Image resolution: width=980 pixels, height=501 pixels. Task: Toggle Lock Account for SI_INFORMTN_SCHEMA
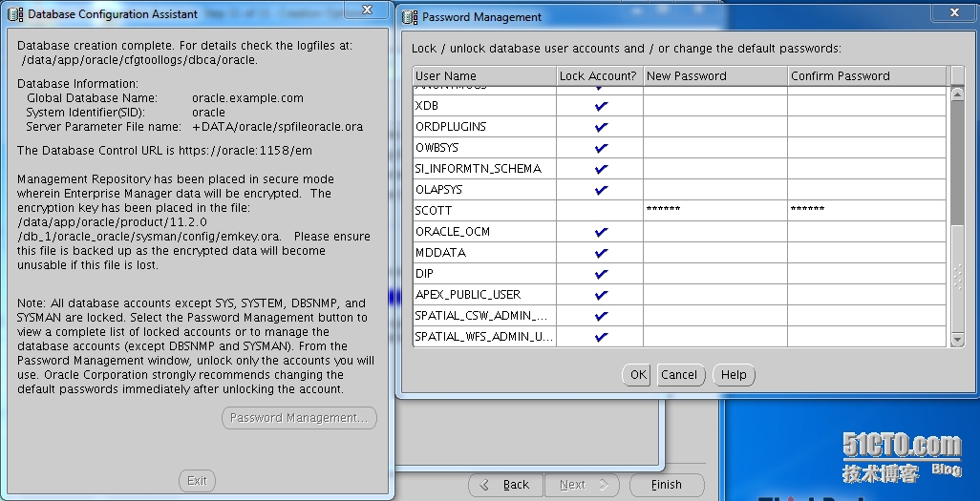tap(601, 169)
